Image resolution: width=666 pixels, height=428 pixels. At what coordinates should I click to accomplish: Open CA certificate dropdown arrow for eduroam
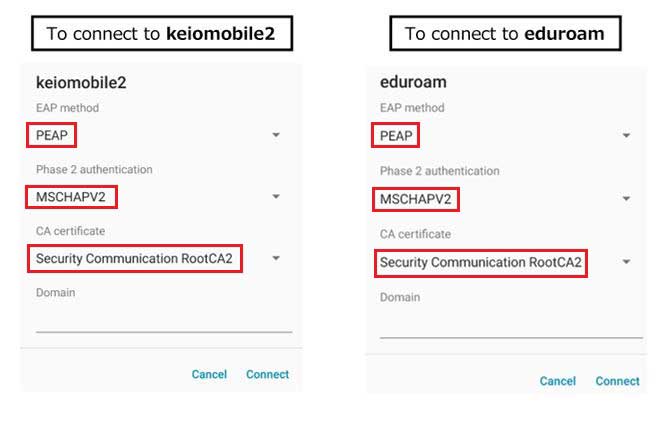626,262
